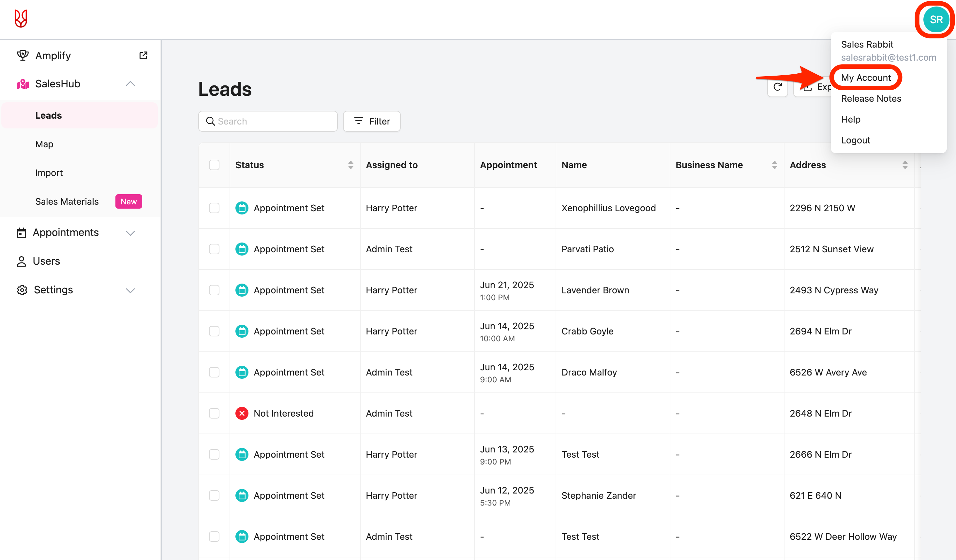Click the refresh leads icon button
This screenshot has width=956, height=560.
pyautogui.click(x=777, y=87)
